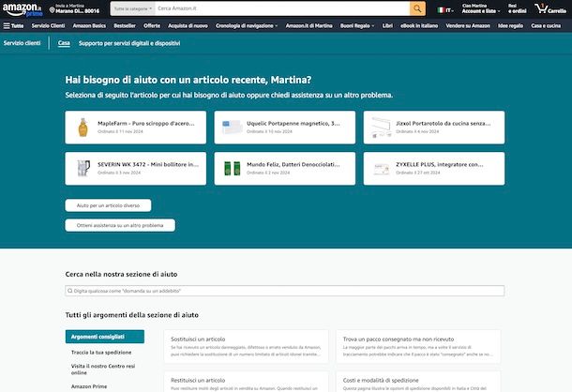Click the Mundo Feliz dates thumbnail
This screenshot has width=572, height=392.
point(233,168)
